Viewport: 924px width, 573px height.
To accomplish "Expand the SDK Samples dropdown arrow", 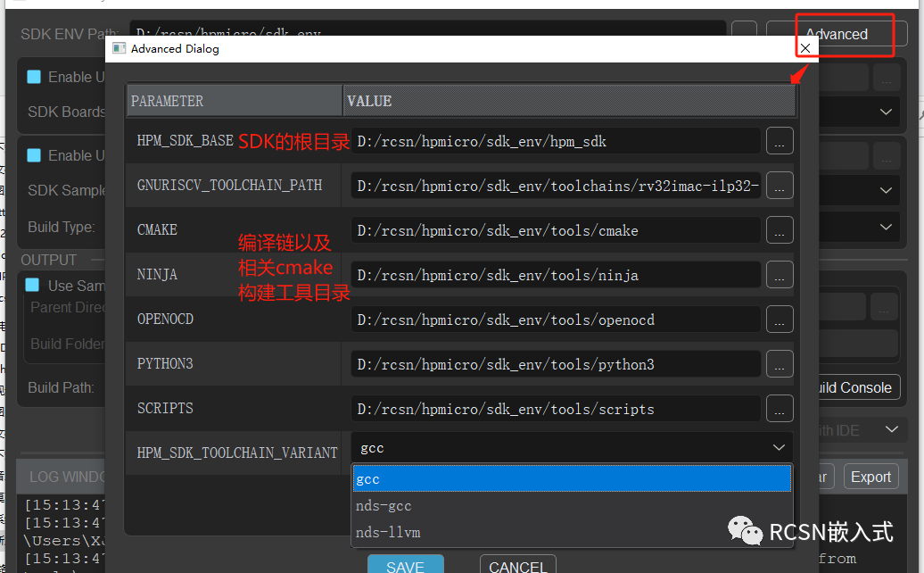I will [x=886, y=189].
